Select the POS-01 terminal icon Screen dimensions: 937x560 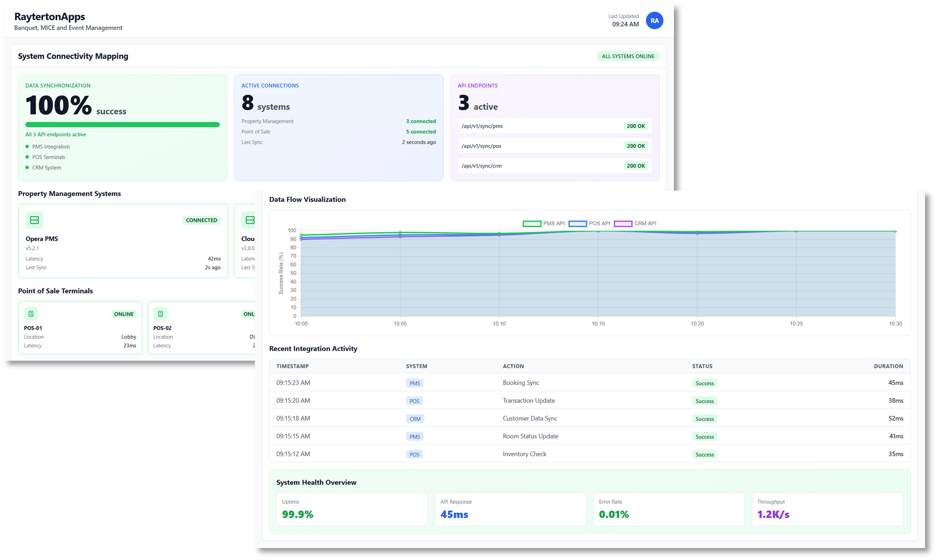pyautogui.click(x=31, y=314)
